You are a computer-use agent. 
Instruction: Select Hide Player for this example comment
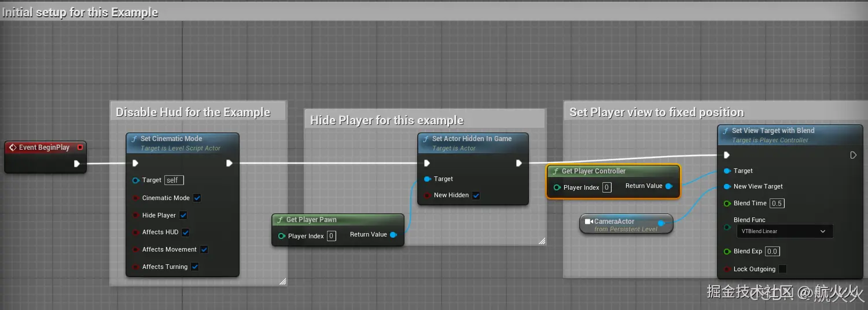click(387, 120)
